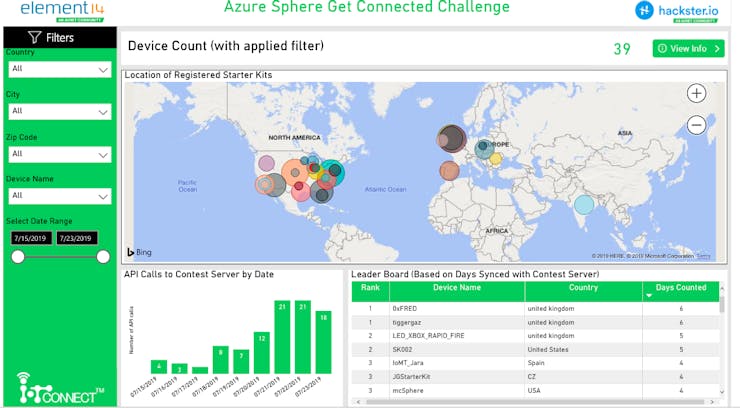Click the sort arrow under Days Counted
The height and width of the screenshot is (408, 740).
coord(649,295)
